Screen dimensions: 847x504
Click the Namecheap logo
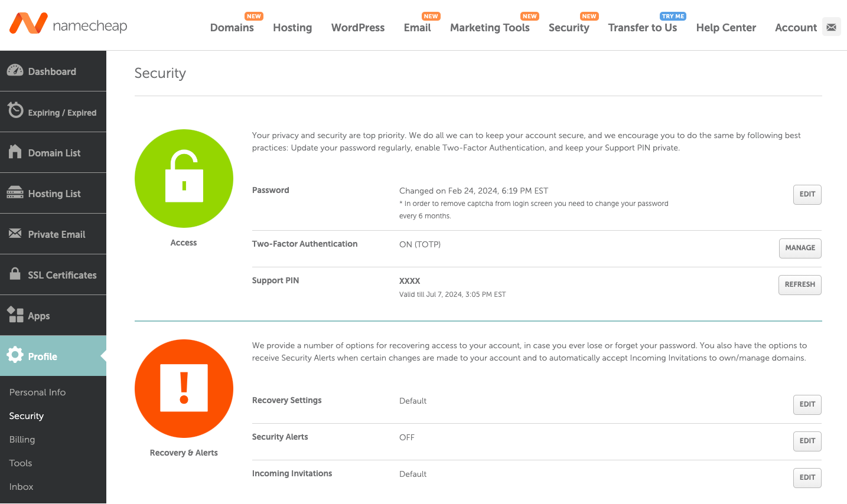click(x=68, y=24)
